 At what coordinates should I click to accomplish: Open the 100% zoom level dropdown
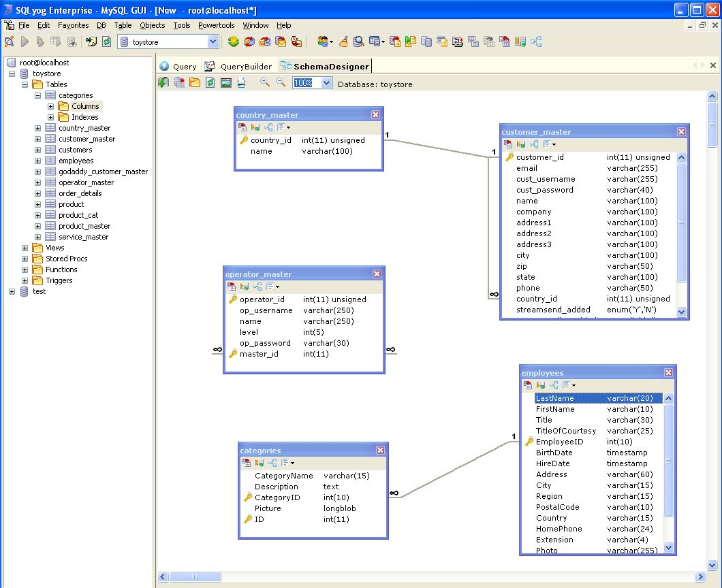[326, 83]
